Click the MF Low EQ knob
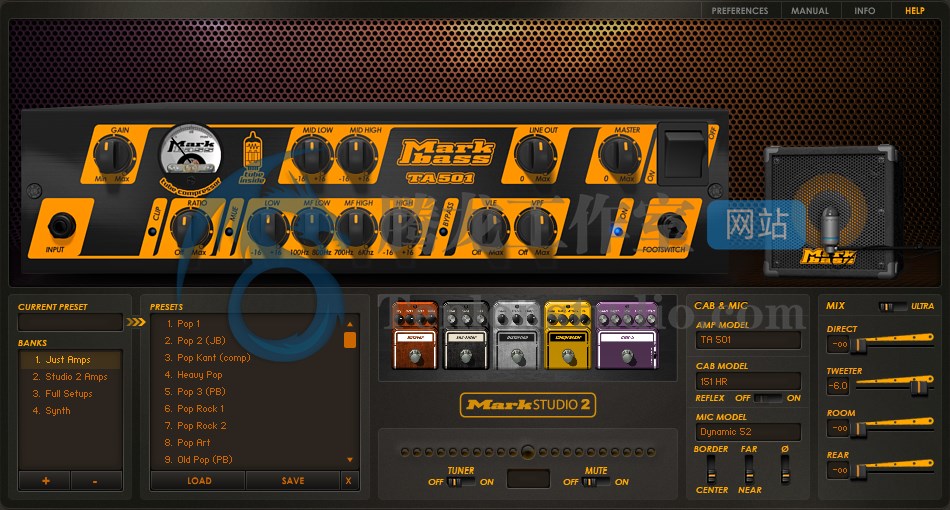950x510 pixels. click(313, 228)
